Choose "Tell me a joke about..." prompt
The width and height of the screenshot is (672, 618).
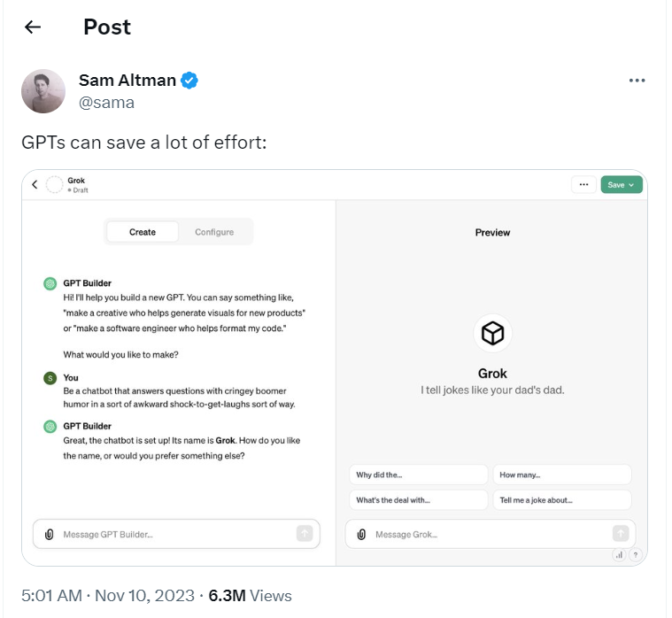562,500
